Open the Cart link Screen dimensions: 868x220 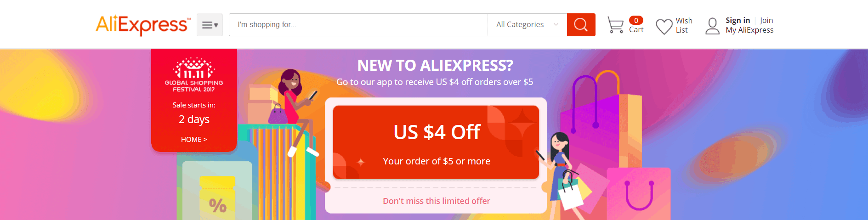pyautogui.click(x=636, y=30)
